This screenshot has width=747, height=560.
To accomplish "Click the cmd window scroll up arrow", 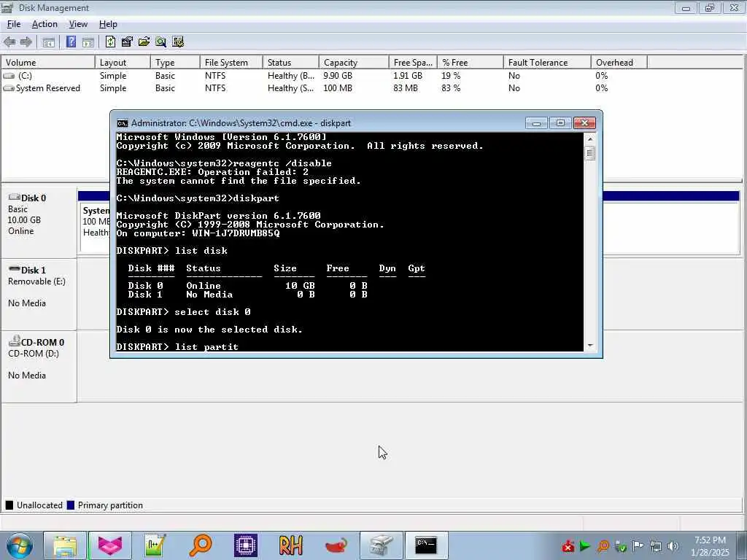I will 590,139.
